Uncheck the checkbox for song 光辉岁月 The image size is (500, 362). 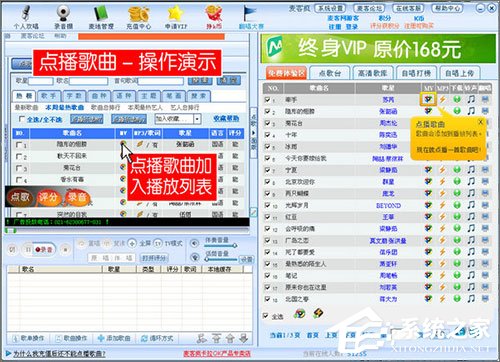click(x=267, y=205)
